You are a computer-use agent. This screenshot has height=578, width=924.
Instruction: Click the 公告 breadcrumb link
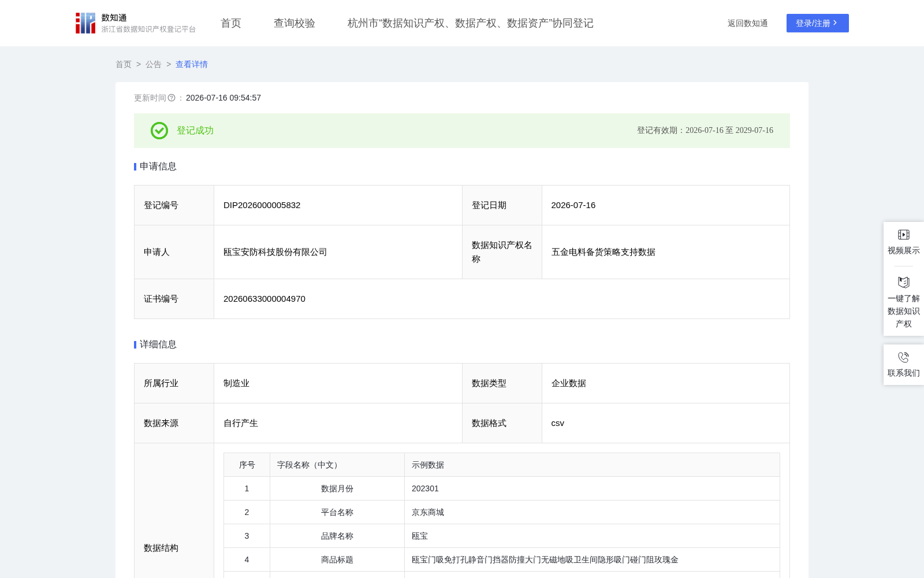154,64
